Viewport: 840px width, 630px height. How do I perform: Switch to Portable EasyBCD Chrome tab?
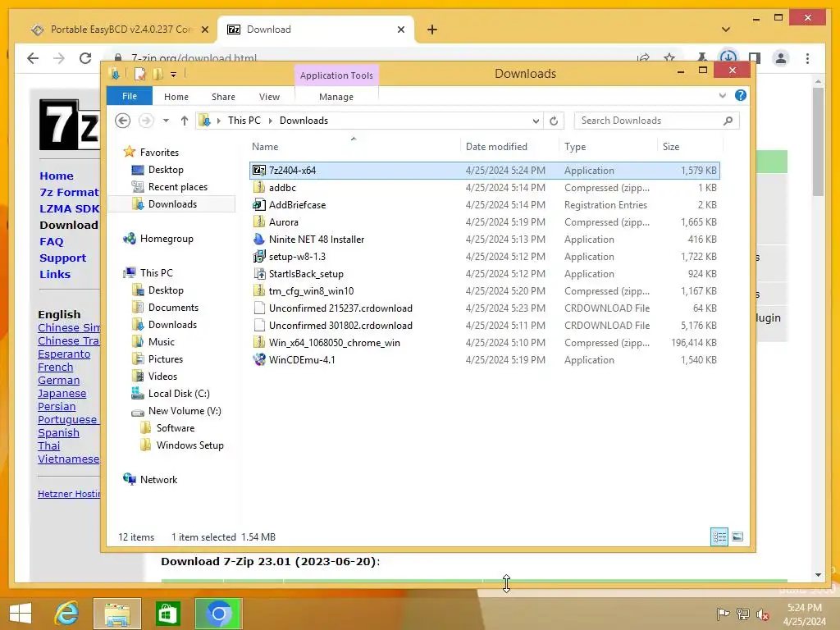coord(120,30)
